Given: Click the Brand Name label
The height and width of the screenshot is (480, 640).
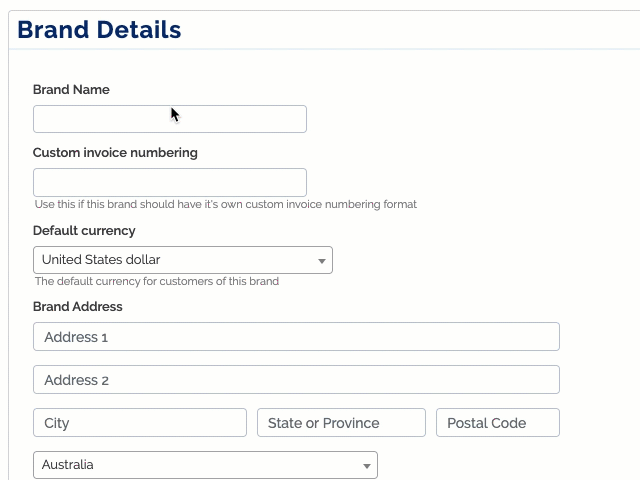Looking at the screenshot, I should [x=71, y=89].
